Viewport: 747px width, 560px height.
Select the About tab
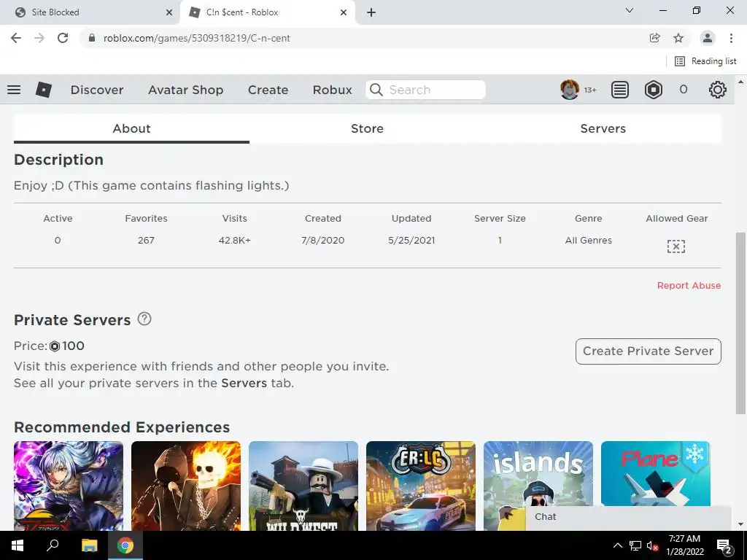(x=131, y=128)
